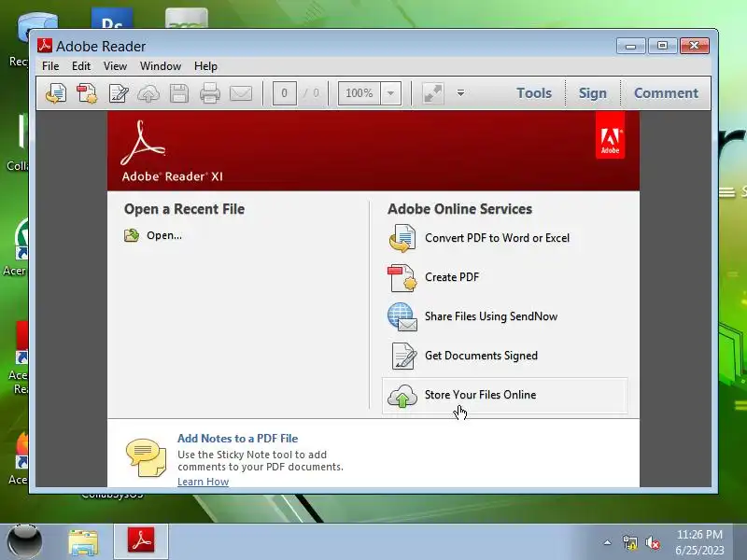Select Create PDF online service
The height and width of the screenshot is (560, 747).
pyautogui.click(x=452, y=277)
